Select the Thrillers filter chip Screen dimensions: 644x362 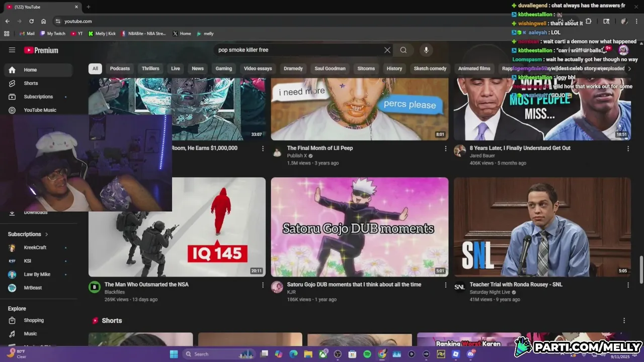[150, 68]
